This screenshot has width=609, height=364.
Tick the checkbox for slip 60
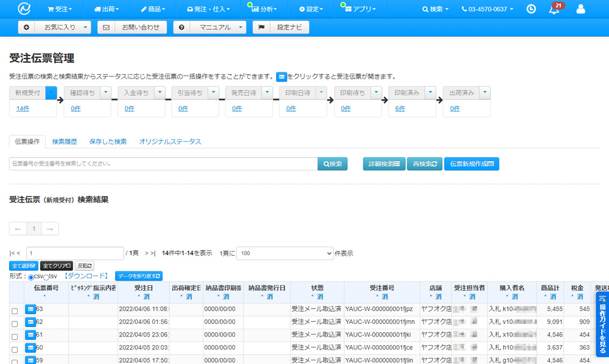tap(15, 349)
